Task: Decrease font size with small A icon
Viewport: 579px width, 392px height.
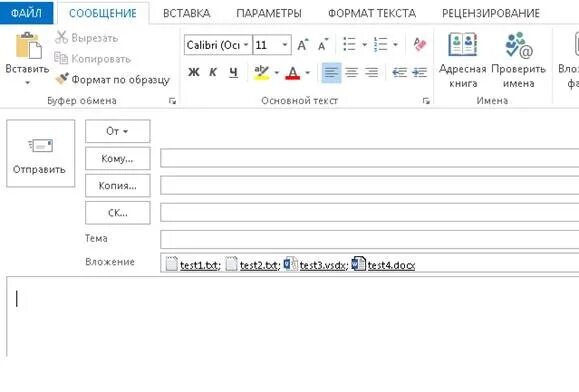Action: [322, 45]
